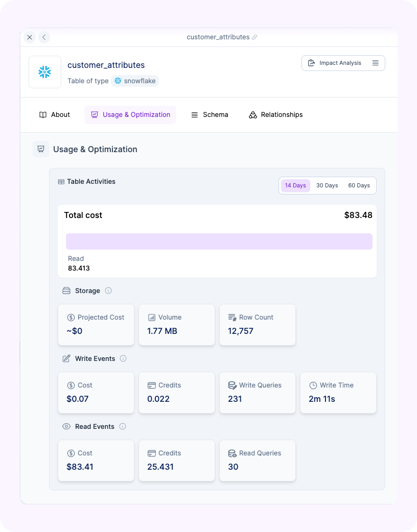Select the 60 Days time range
The image size is (417, 532).
359,185
